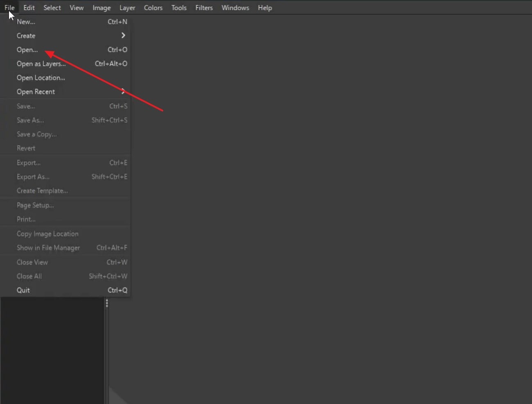The width and height of the screenshot is (532, 404).
Task: Copy the image location
Action: [47, 234]
